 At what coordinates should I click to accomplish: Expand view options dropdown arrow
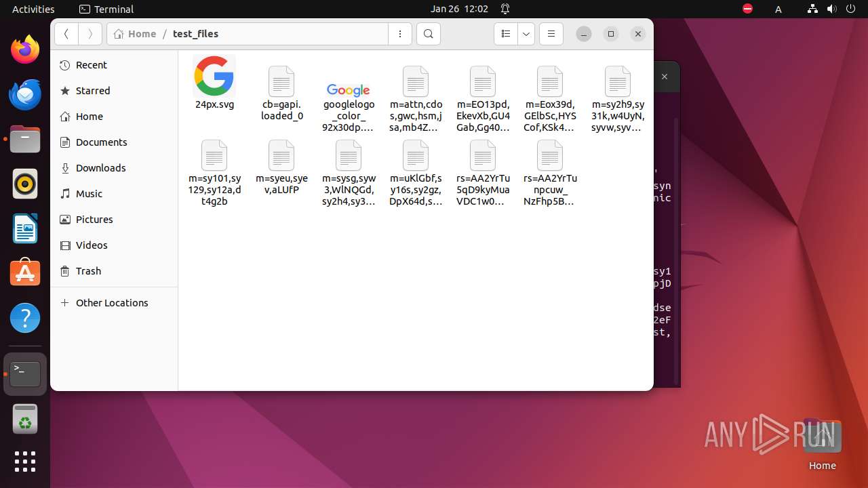526,34
